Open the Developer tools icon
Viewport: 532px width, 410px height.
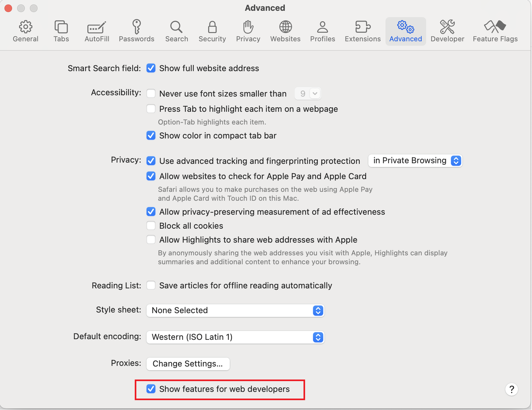point(447,27)
